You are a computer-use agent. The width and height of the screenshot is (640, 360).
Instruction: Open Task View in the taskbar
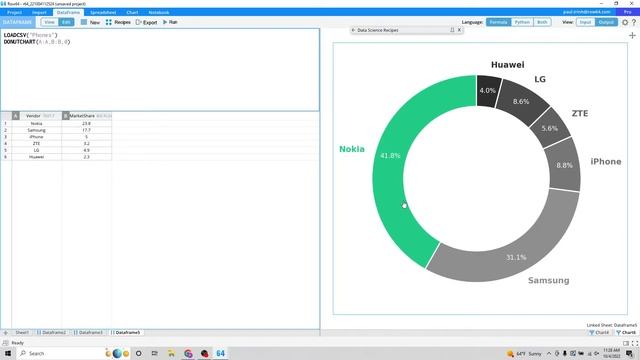pos(154,353)
